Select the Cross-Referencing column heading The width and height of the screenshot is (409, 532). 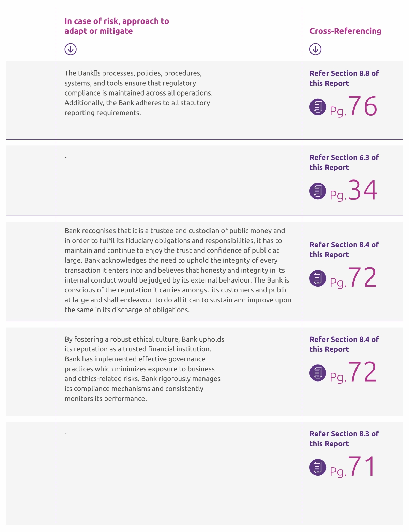[345, 31]
